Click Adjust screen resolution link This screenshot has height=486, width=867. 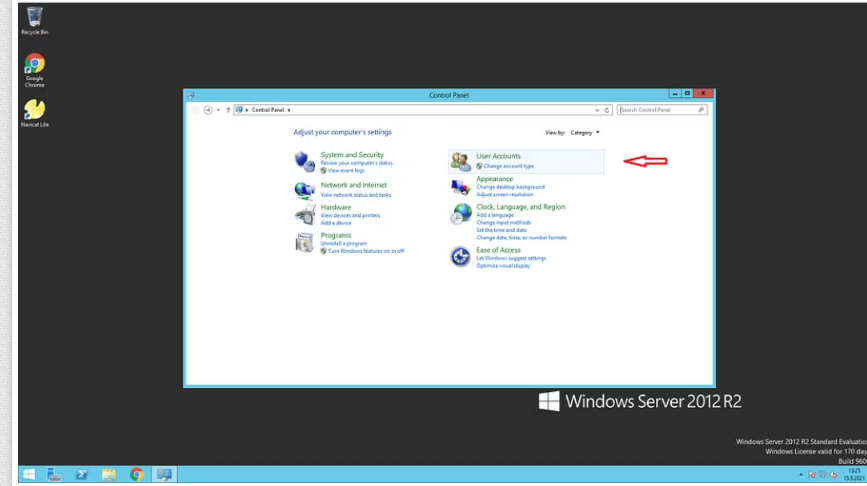tap(505, 195)
